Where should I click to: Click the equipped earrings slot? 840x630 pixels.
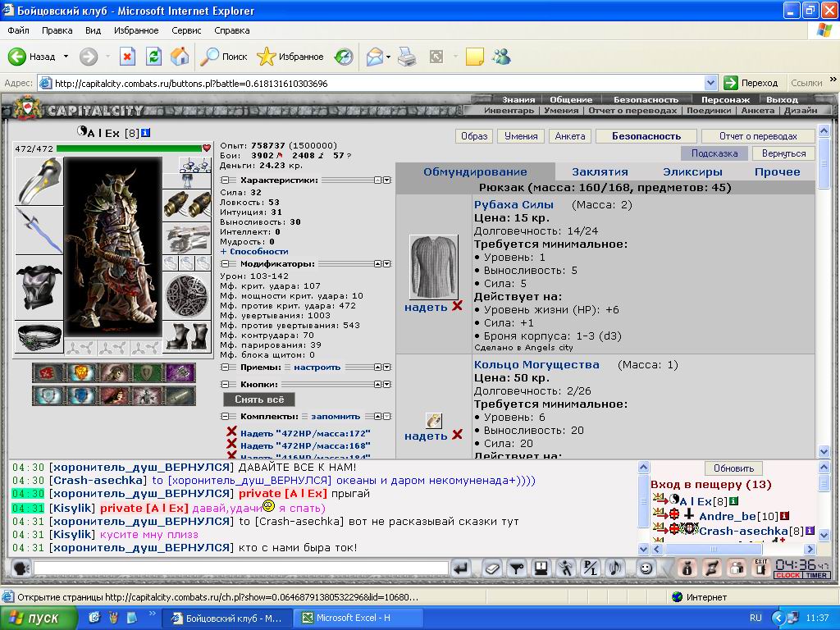pos(194,165)
